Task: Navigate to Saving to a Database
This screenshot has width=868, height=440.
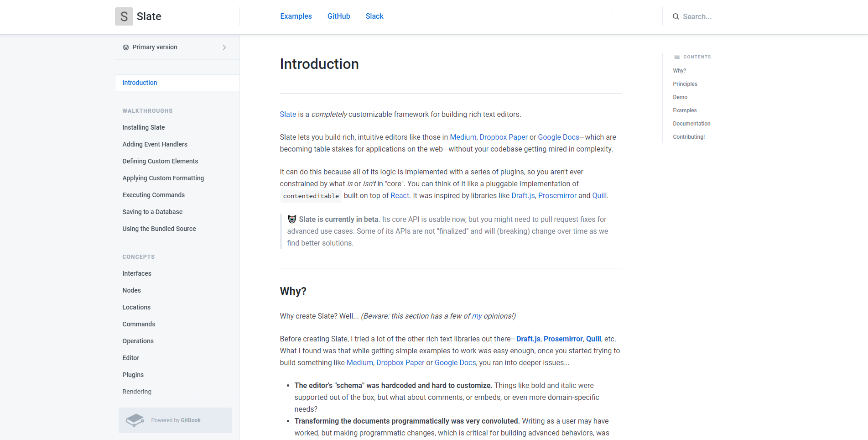Action: pos(152,212)
